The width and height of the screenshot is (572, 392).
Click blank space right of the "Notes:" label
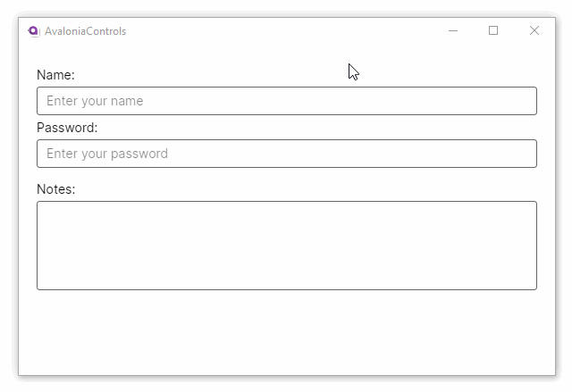coord(268,189)
